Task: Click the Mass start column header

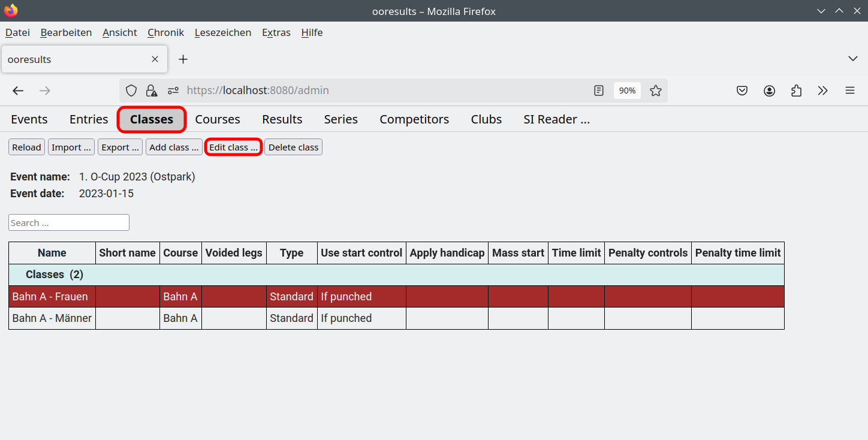Action: [x=519, y=253]
